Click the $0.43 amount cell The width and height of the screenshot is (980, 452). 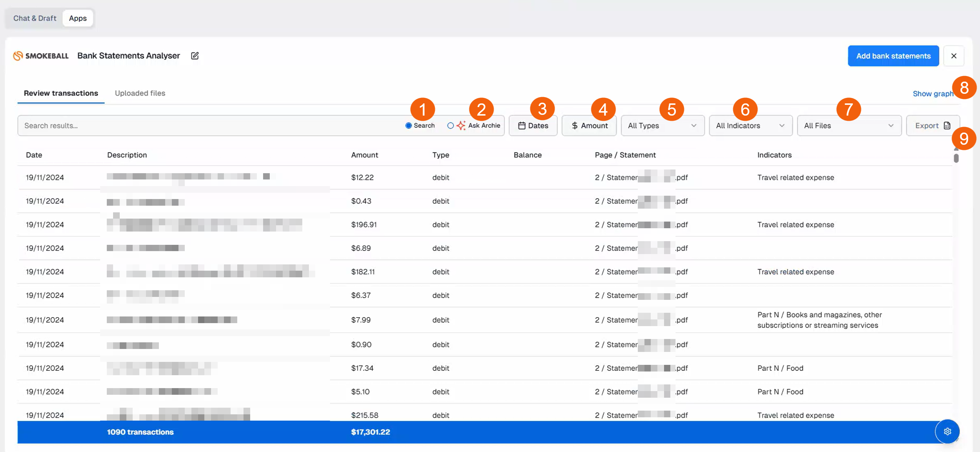click(361, 201)
